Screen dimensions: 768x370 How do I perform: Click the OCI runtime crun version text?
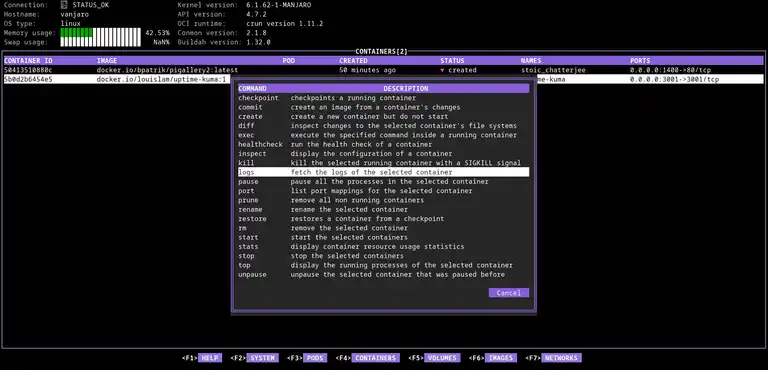285,24
